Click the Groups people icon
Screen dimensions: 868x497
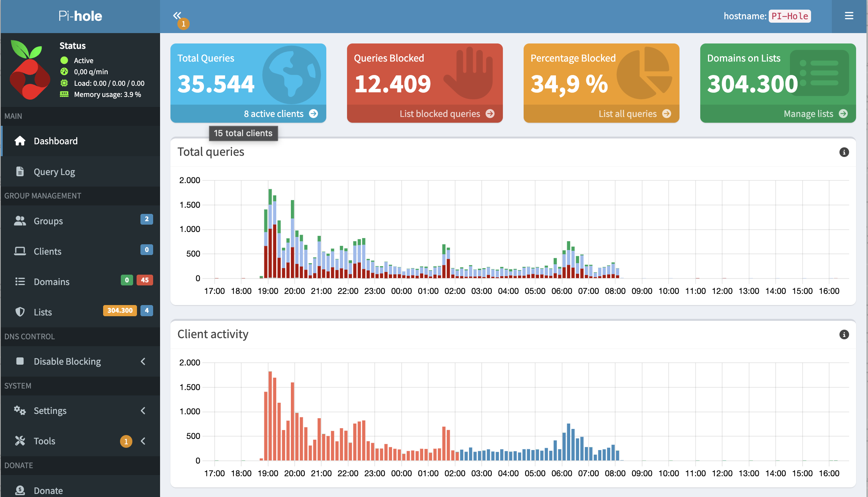tap(20, 221)
